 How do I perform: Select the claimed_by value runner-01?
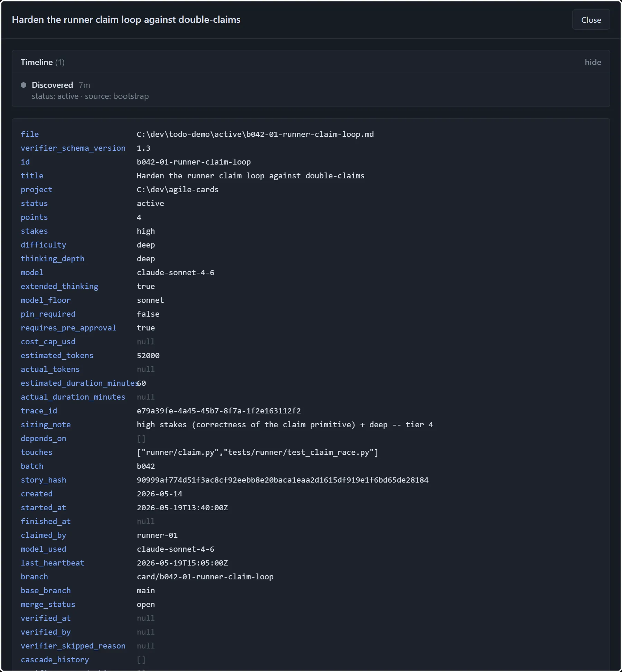(x=157, y=535)
